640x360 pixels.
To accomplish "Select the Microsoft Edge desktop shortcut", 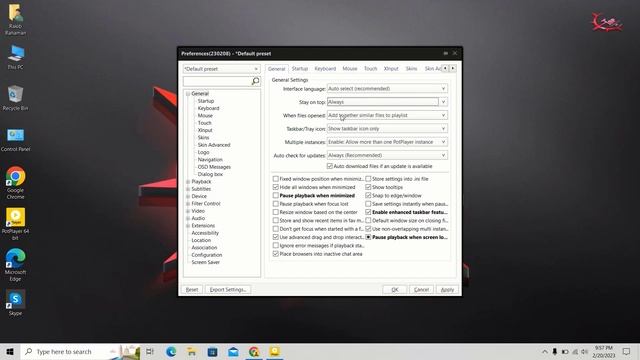I will tap(16, 264).
